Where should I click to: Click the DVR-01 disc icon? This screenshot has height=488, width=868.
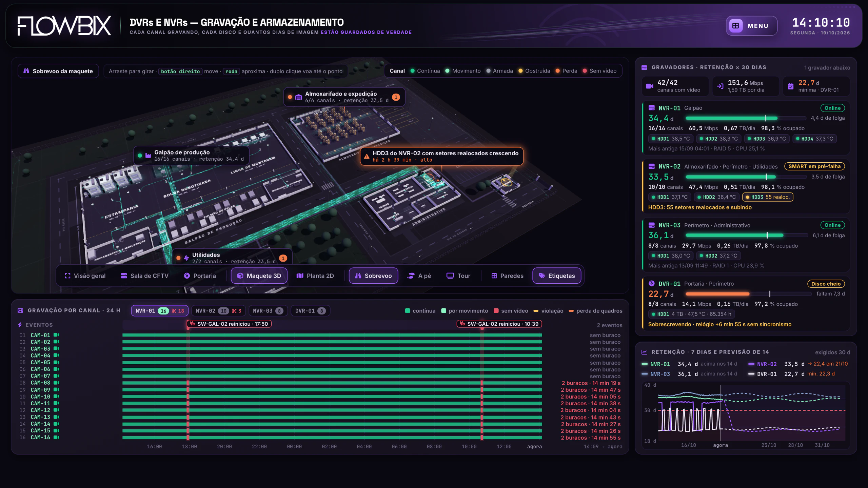[651, 284]
